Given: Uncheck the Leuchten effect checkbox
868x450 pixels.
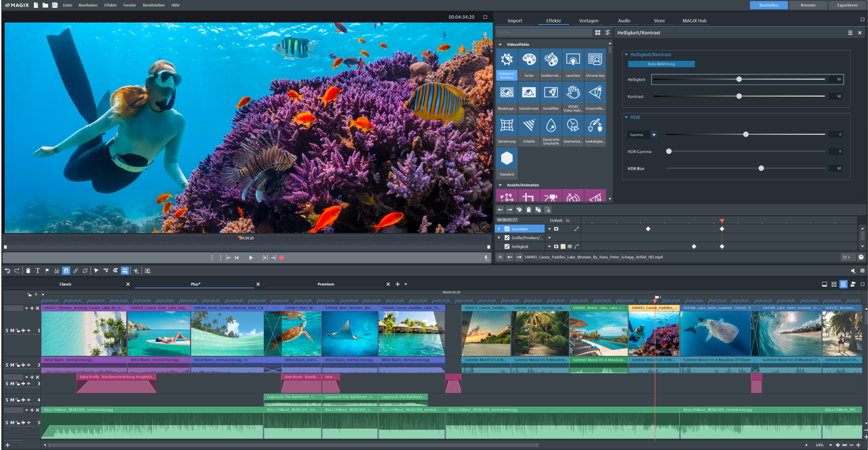Looking at the screenshot, I should point(507,228).
